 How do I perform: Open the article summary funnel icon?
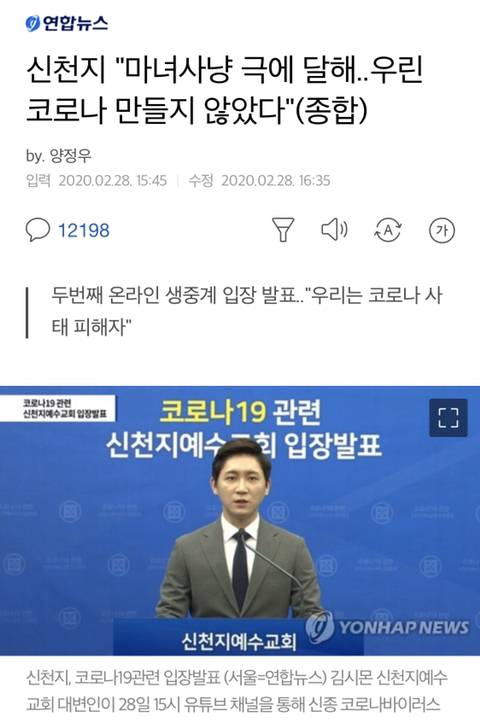pos(283,229)
